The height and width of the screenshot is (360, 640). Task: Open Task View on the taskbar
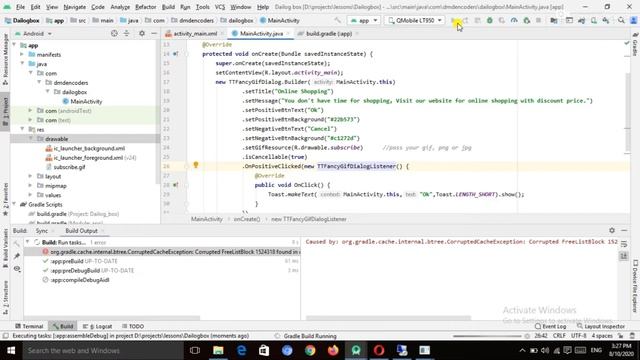pyautogui.click(x=195, y=350)
